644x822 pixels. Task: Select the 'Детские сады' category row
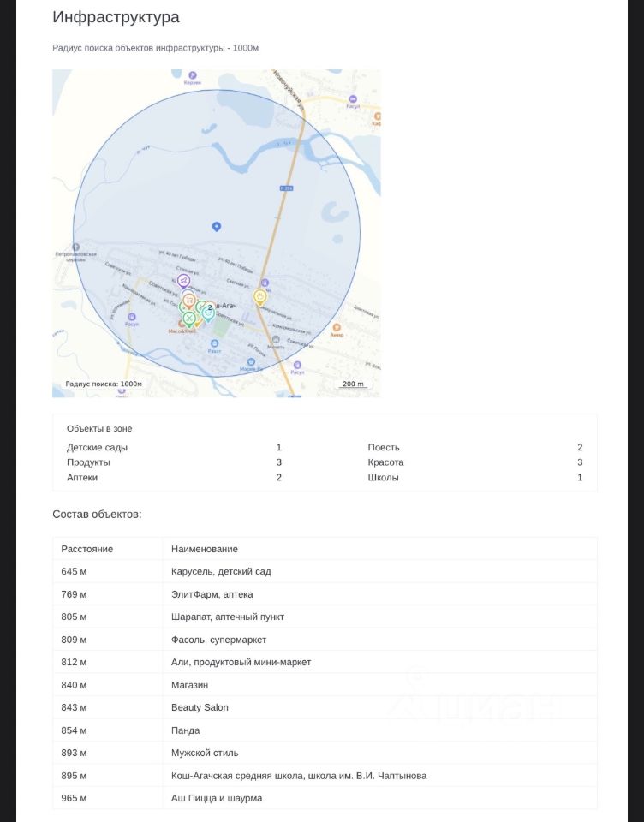[x=174, y=447]
